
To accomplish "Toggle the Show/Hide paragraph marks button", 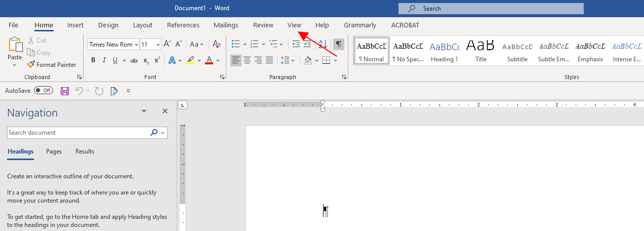I will (x=339, y=44).
